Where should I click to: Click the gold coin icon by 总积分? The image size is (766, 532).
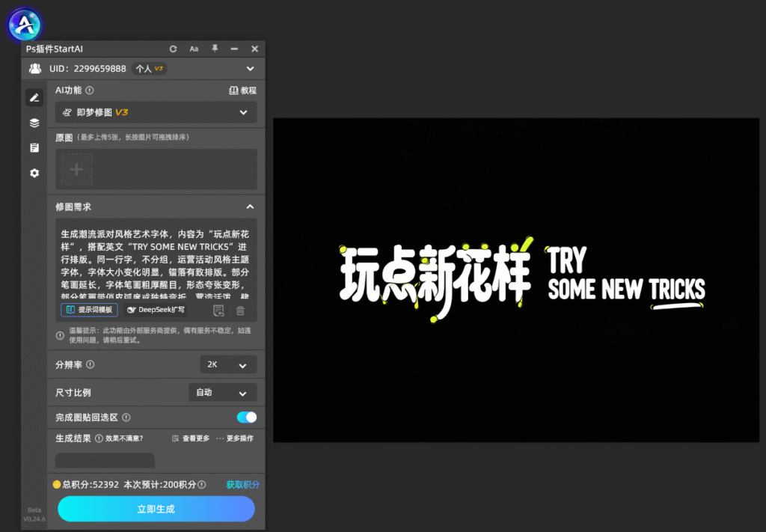[57, 485]
